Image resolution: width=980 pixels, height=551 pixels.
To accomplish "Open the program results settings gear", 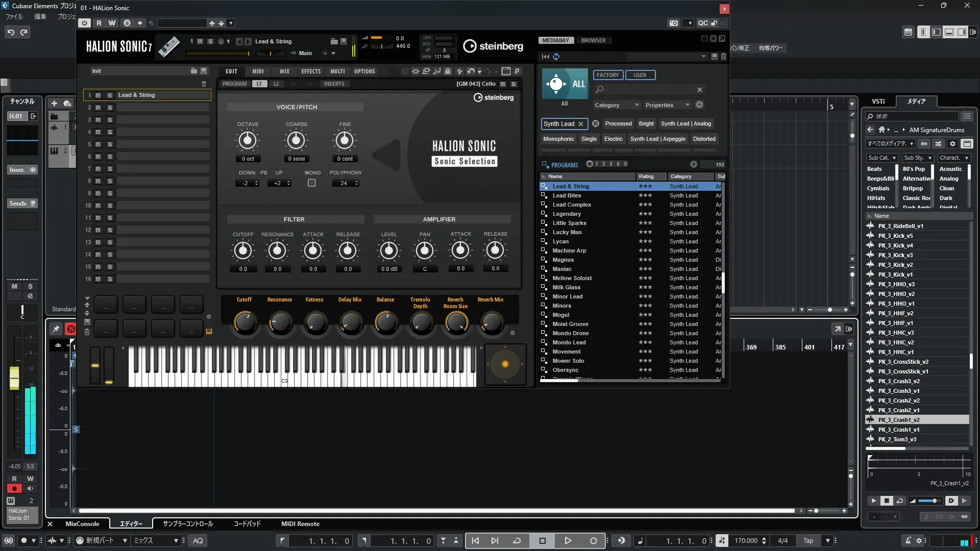I will 694,164.
